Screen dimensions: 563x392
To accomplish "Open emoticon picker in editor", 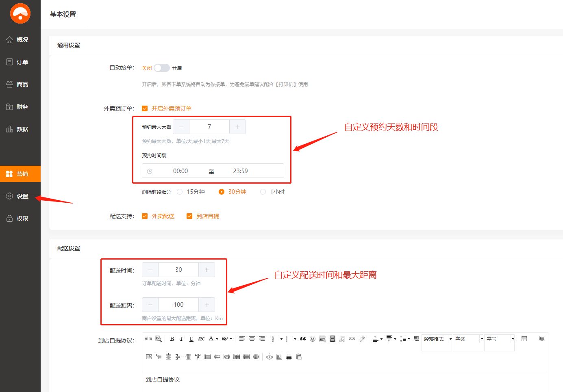I will tap(313, 339).
